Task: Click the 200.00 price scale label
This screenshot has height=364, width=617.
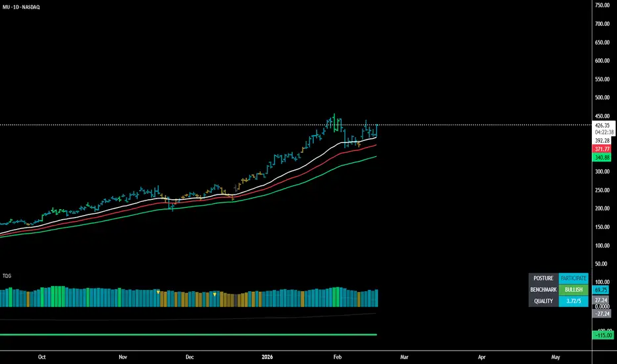Action: coord(602,208)
